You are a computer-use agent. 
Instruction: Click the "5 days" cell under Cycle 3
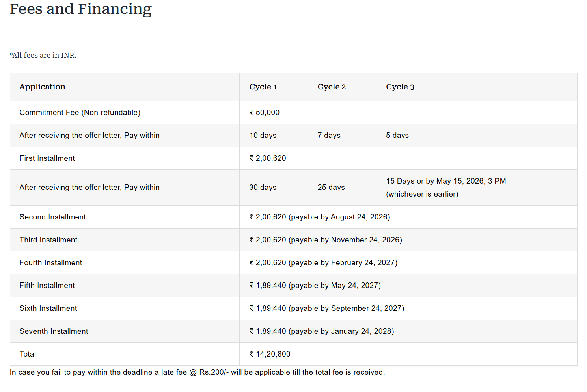click(397, 136)
